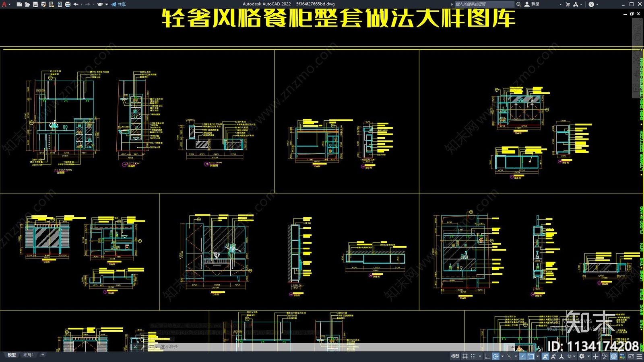Viewport: 644px width, 362px height.
Task: Add a new layout tab
Action: (43, 355)
